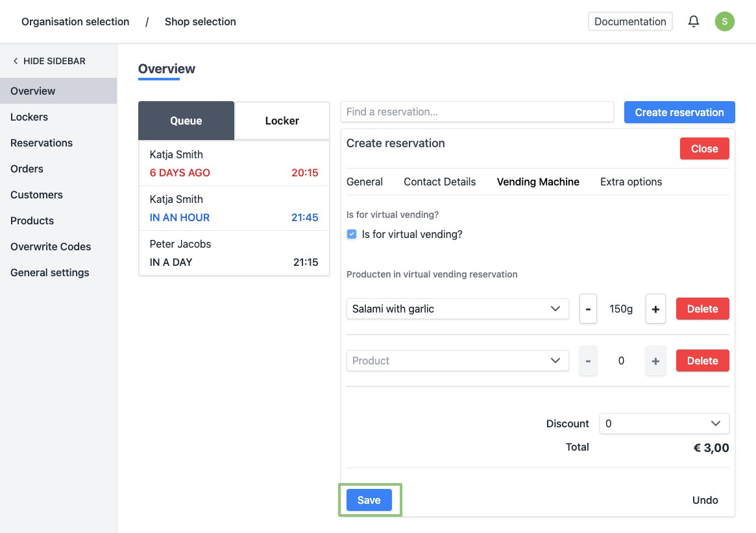Open Overwrite Codes in the sidebar

51,246
